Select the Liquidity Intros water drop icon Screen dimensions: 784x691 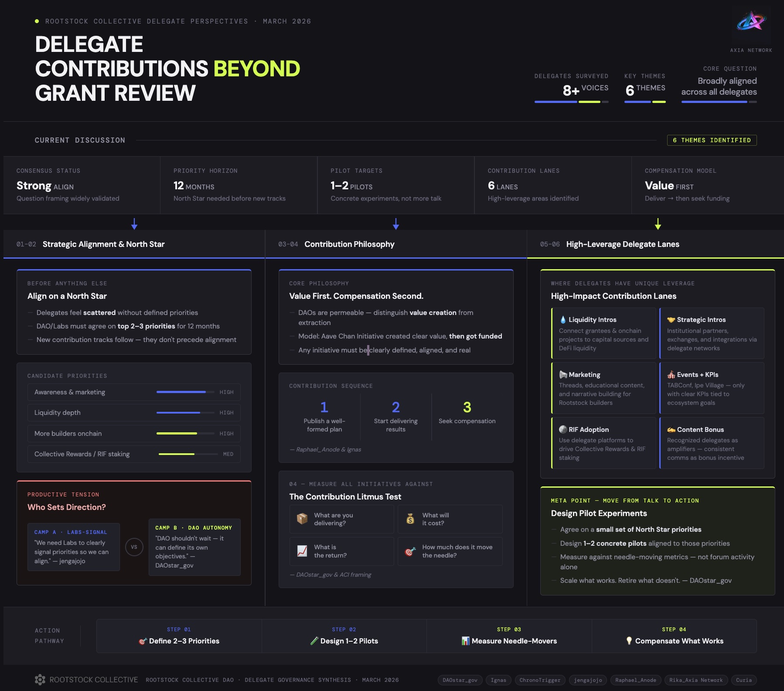564,319
